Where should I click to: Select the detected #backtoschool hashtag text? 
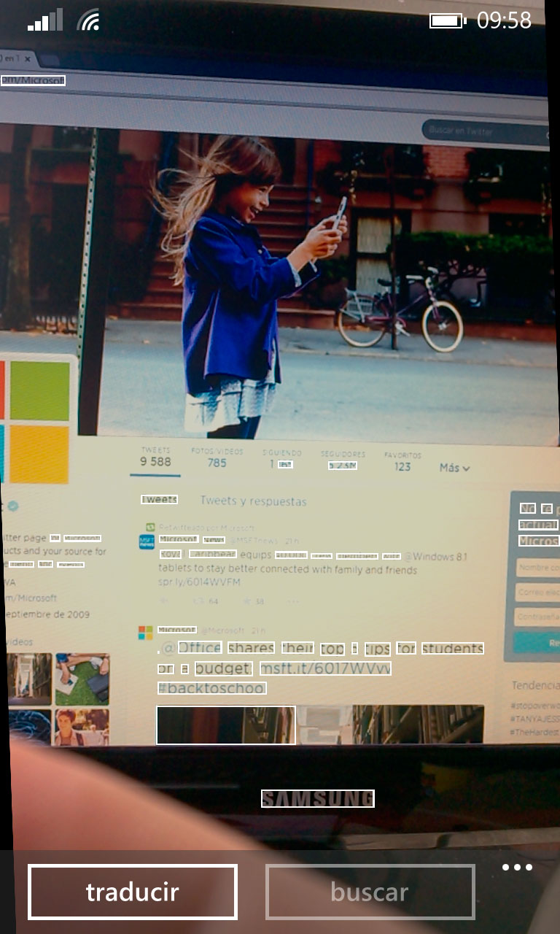click(x=211, y=688)
